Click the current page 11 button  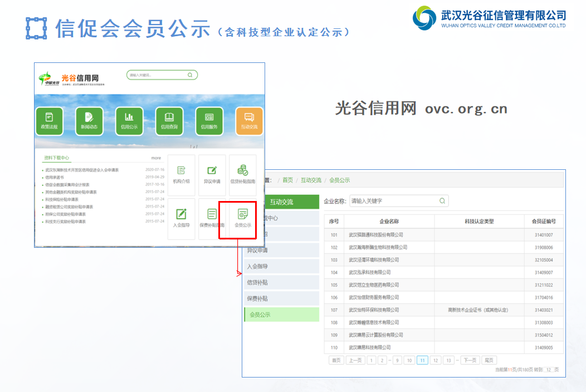pos(422,360)
